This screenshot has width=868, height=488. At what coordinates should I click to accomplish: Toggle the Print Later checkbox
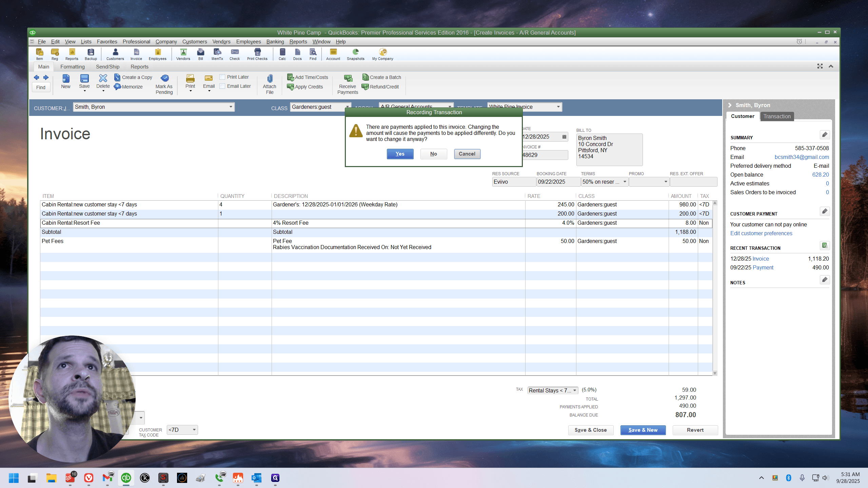click(x=222, y=77)
